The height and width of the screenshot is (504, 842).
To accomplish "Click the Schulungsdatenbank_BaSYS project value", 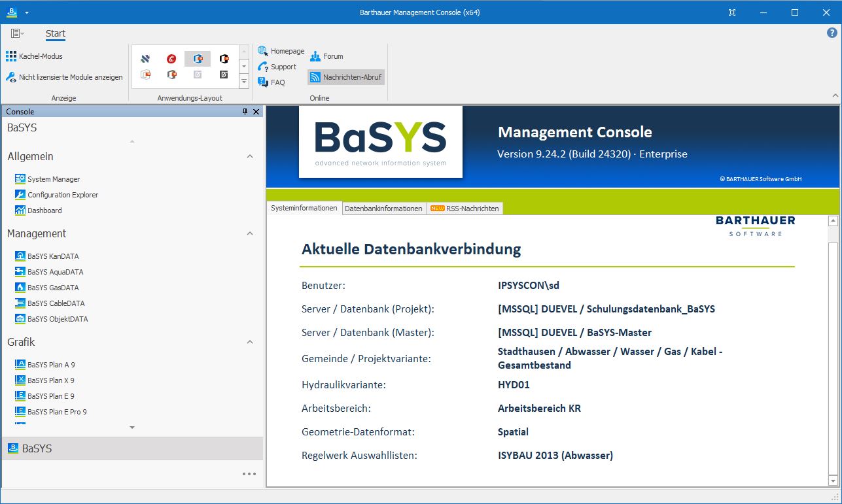I will 606,309.
